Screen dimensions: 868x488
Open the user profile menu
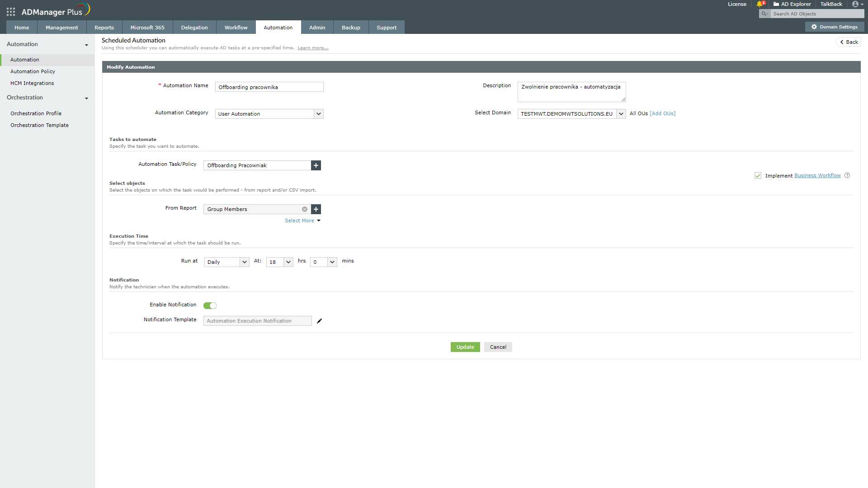[856, 4]
